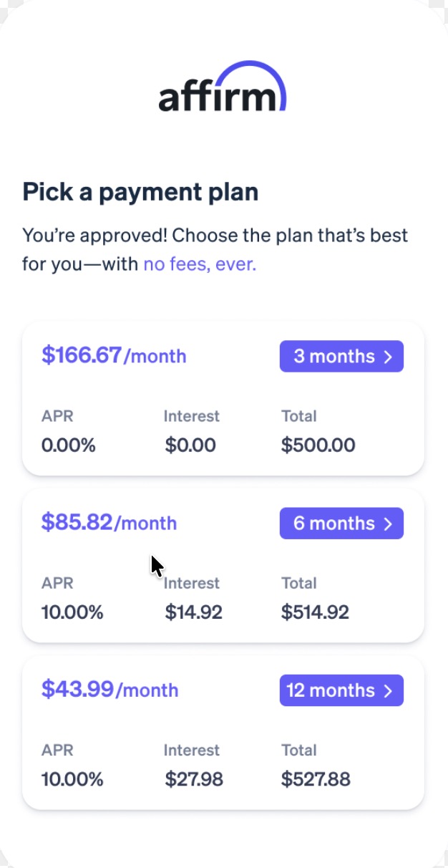Select the $43.99/month price
The image size is (448, 868).
109,689
